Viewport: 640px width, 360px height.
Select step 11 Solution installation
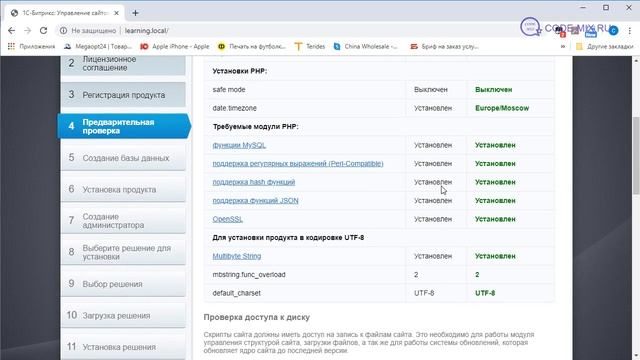point(123,347)
